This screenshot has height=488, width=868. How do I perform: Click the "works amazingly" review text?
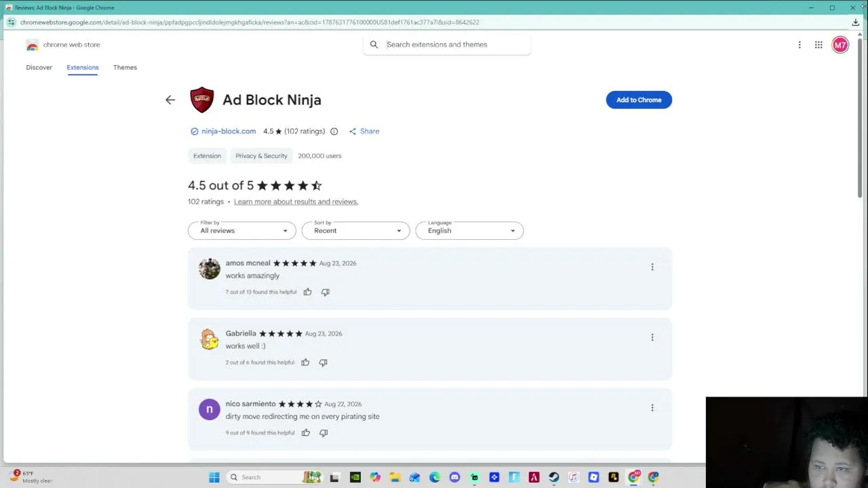pos(252,276)
